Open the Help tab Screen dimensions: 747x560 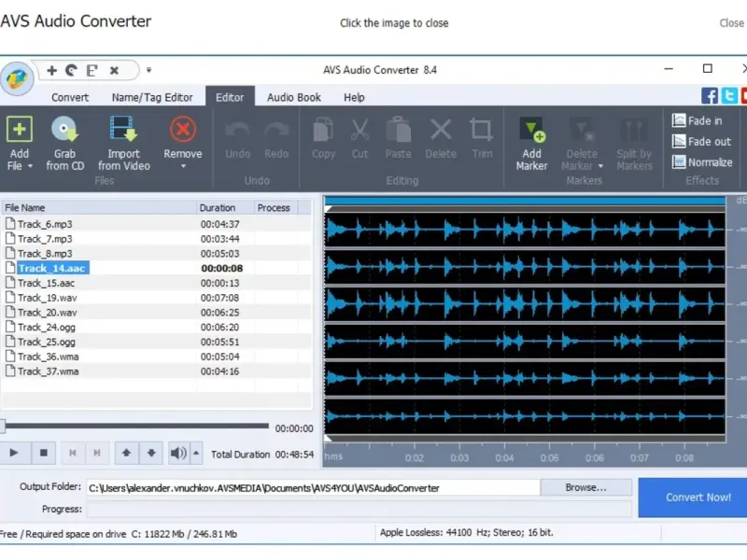[354, 97]
